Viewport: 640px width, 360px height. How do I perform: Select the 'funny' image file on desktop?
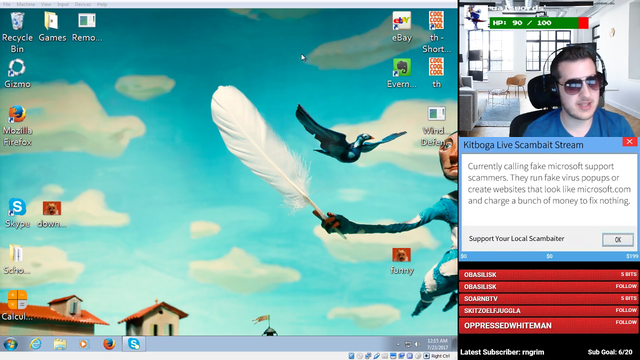tap(402, 261)
